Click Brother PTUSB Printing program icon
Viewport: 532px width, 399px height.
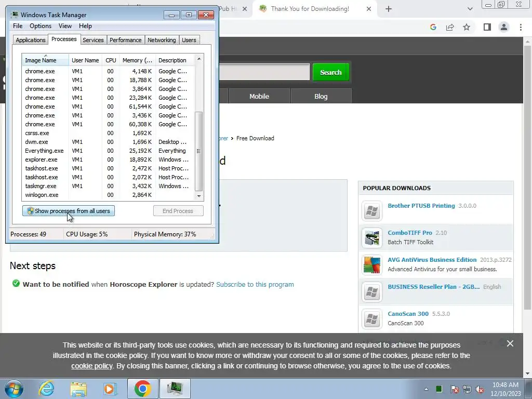coord(372,211)
